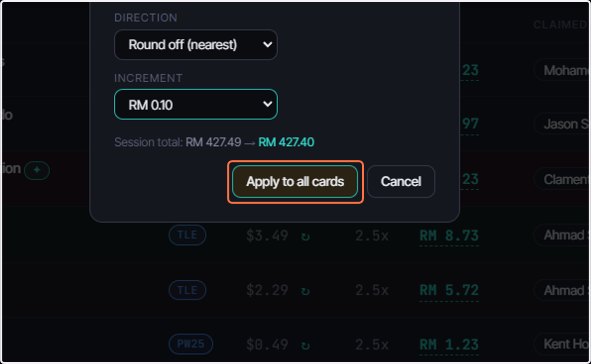Select the PW25 set badge
The image size is (591, 364).
click(x=191, y=344)
